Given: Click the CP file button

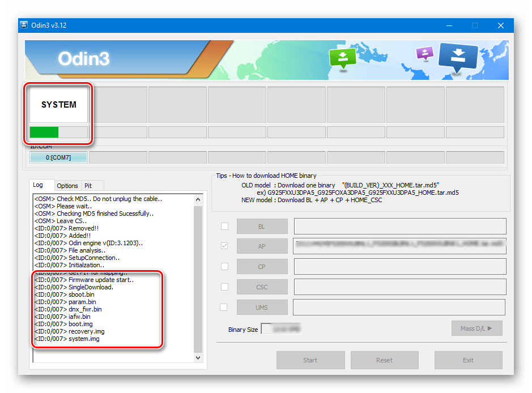Looking at the screenshot, I should point(262,267).
